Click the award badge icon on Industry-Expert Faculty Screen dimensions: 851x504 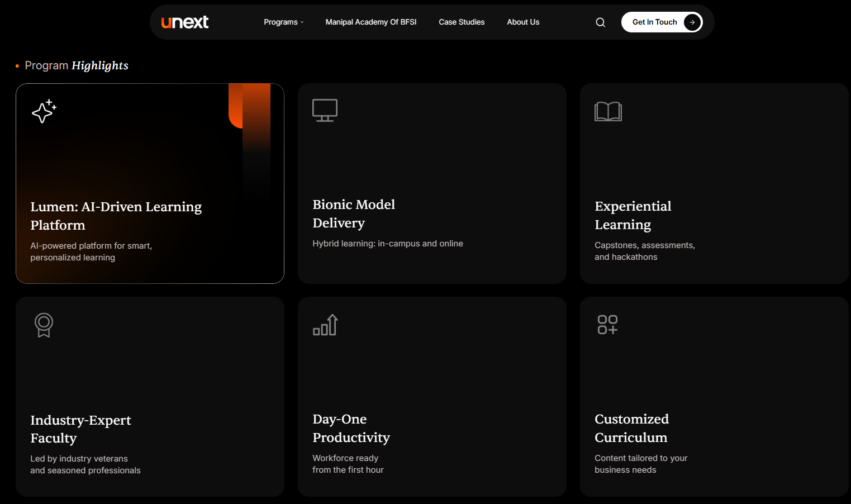(44, 325)
